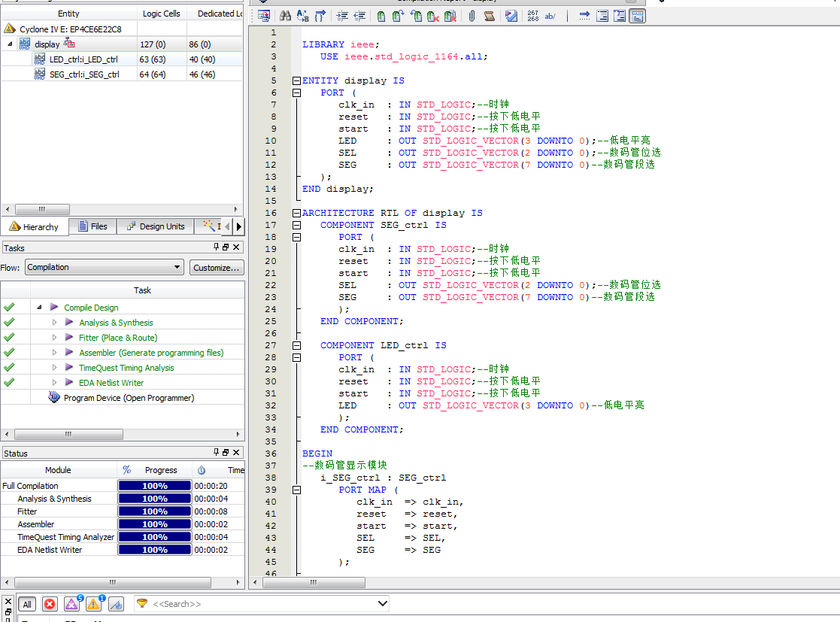The height and width of the screenshot is (622, 840).
Task: Float the Tasks panel window
Action: [x=226, y=247]
